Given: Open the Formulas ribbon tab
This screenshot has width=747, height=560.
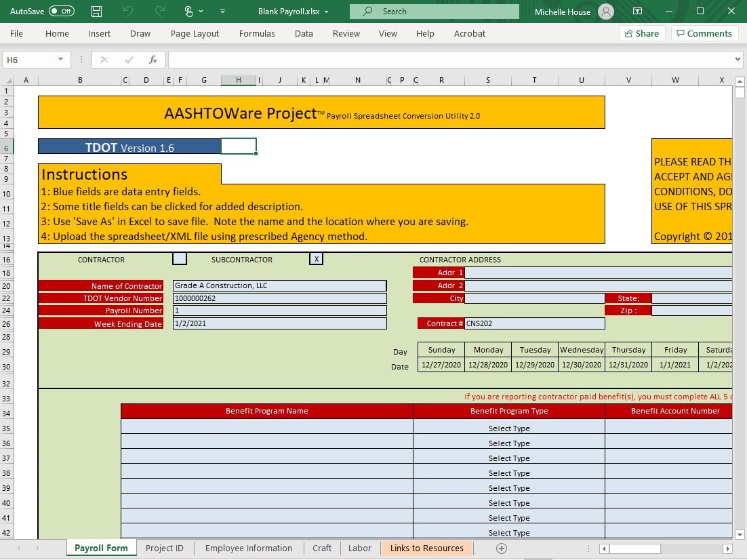Looking at the screenshot, I should click(258, 33).
